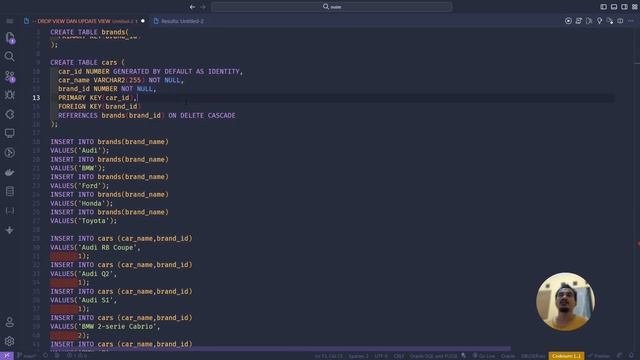Click the split editor icon in editor toolbar
Viewport: 640px width, 360px height.
(x=620, y=21)
